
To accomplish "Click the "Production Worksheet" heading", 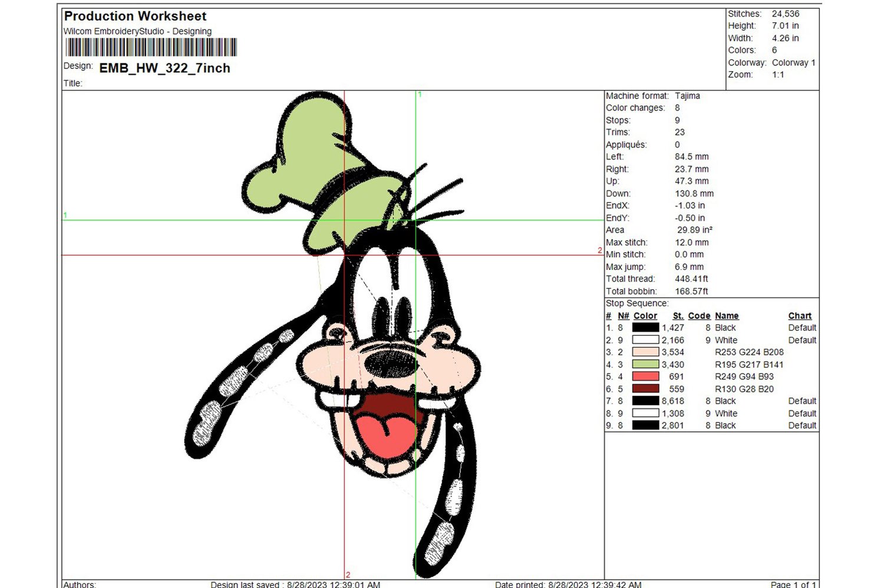I will tap(135, 16).
